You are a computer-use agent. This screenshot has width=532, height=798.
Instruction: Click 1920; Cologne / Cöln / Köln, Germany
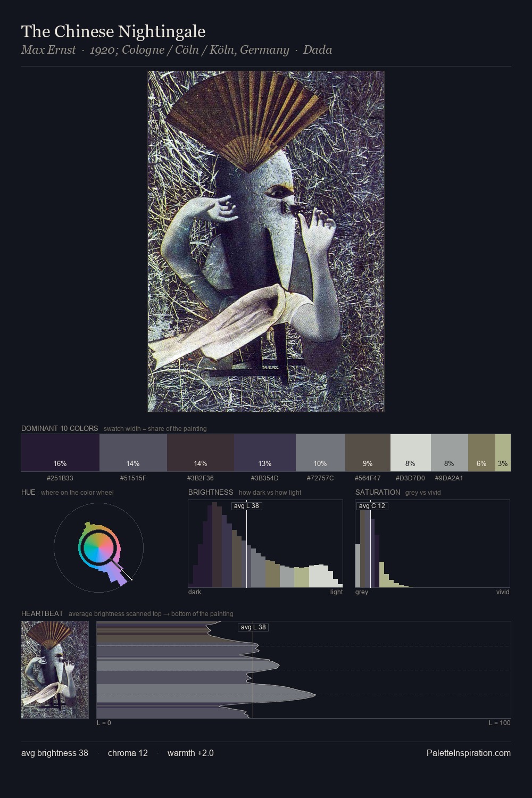coord(189,50)
